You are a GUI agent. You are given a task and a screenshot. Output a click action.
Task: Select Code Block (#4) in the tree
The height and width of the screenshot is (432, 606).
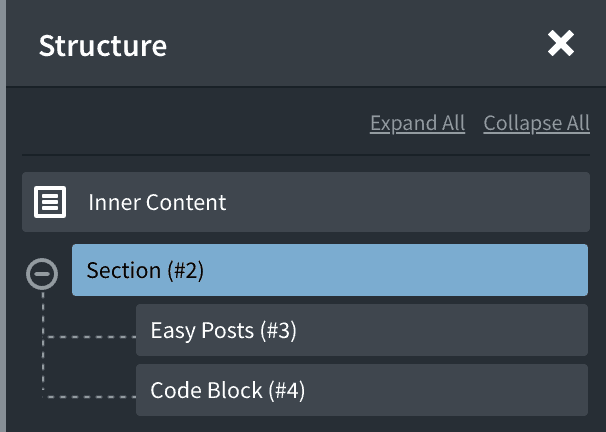pyautogui.click(x=362, y=390)
